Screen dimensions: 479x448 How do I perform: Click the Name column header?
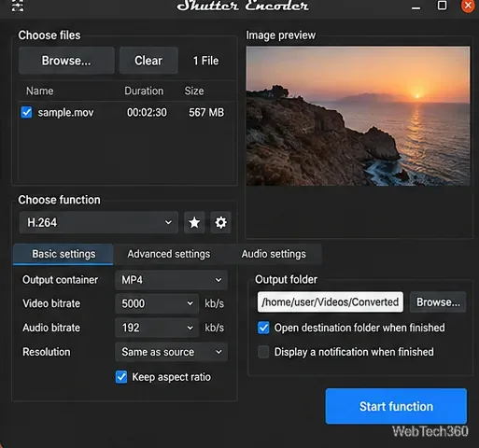point(39,91)
